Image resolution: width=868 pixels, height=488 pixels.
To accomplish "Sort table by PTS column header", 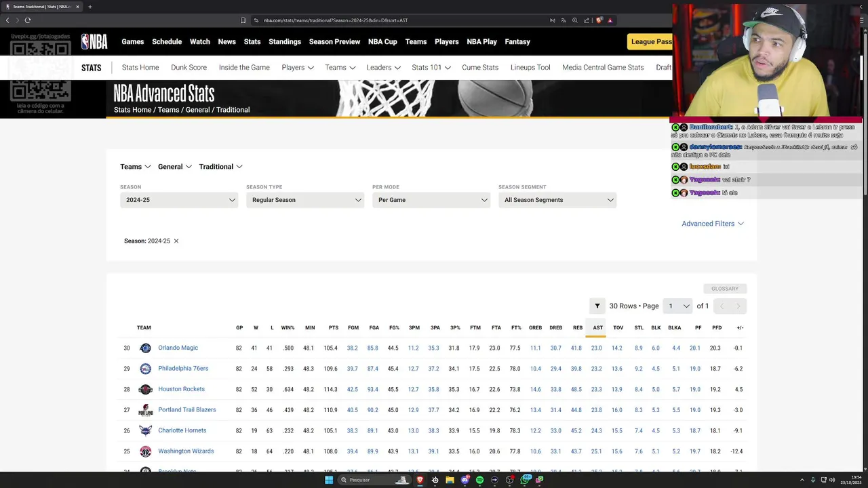I will 333,327.
